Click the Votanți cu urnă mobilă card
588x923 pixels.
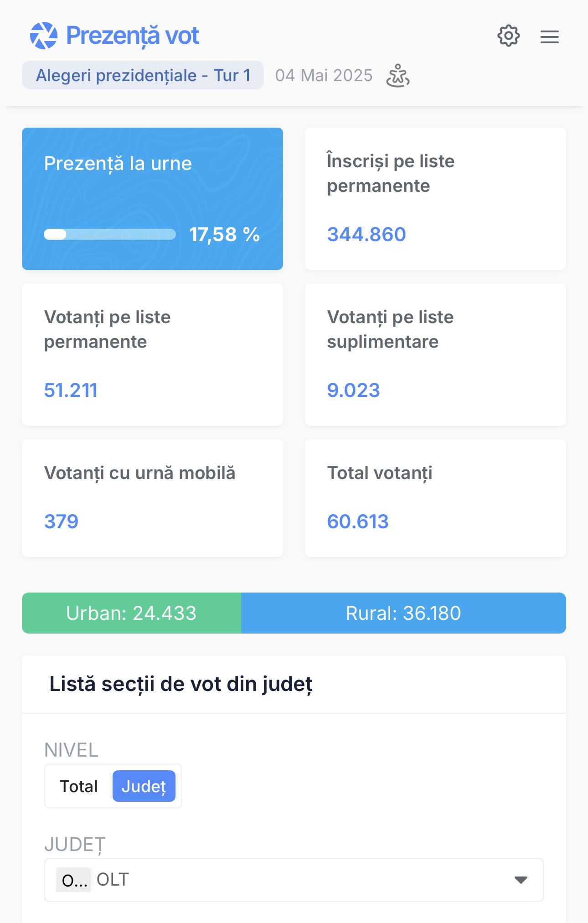[152, 498]
